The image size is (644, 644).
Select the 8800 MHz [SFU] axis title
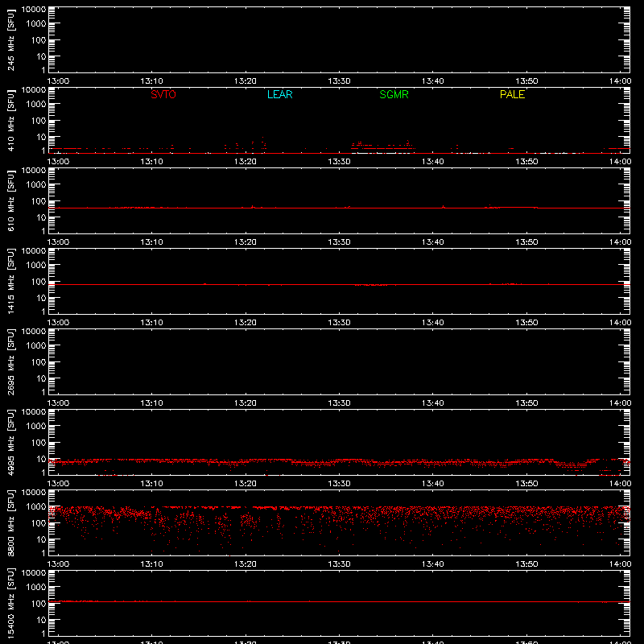tap(11, 523)
